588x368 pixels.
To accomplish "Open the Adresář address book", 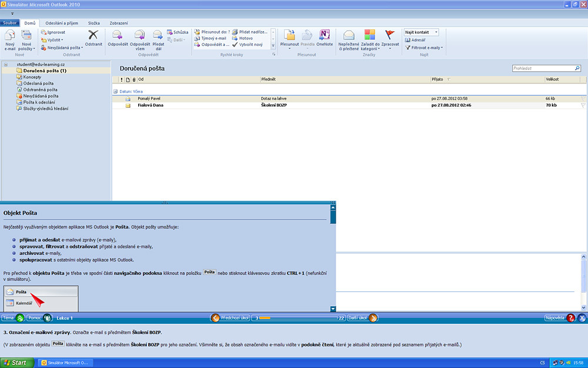I will pos(415,40).
